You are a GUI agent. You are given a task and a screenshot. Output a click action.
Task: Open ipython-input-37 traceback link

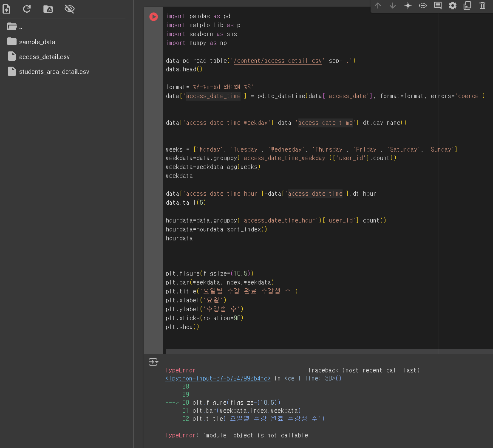pos(218,378)
